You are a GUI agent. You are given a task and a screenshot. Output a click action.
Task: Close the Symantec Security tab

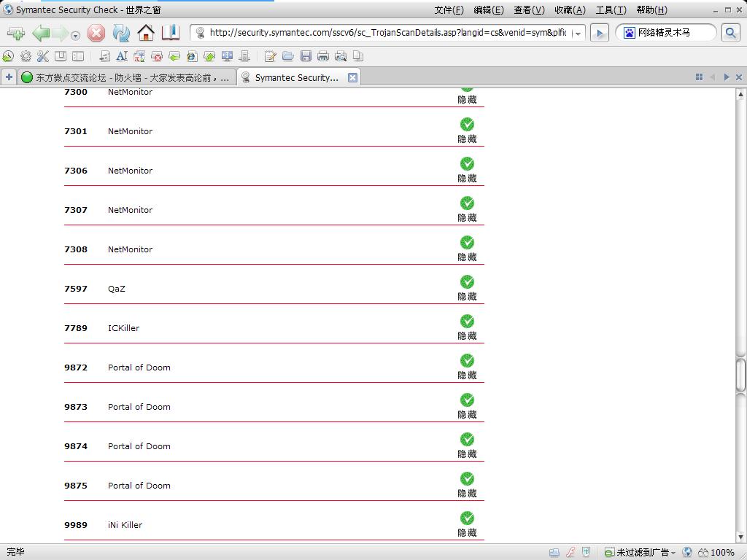(352, 77)
